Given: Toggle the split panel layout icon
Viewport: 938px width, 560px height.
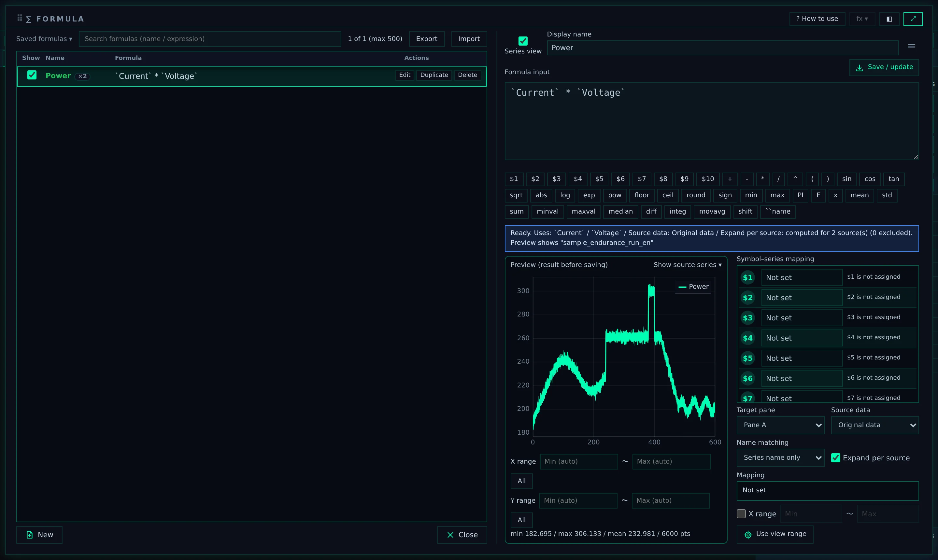Looking at the screenshot, I should [889, 19].
